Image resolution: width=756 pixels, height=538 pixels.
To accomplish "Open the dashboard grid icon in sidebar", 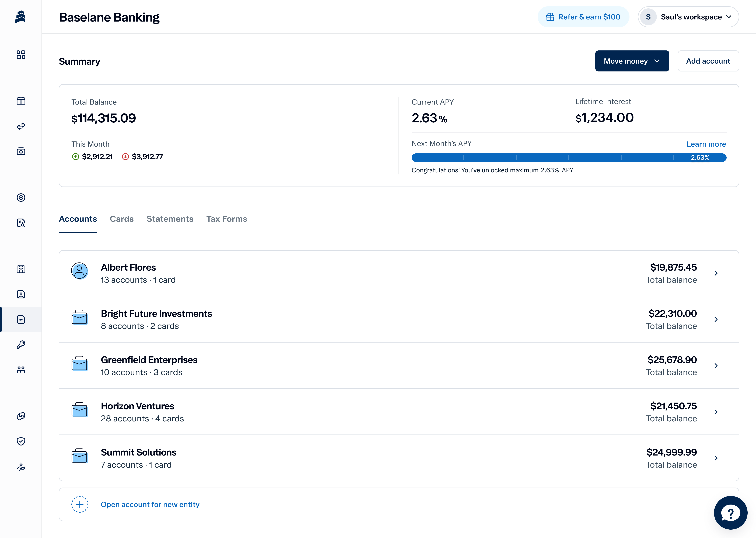I will click(21, 55).
